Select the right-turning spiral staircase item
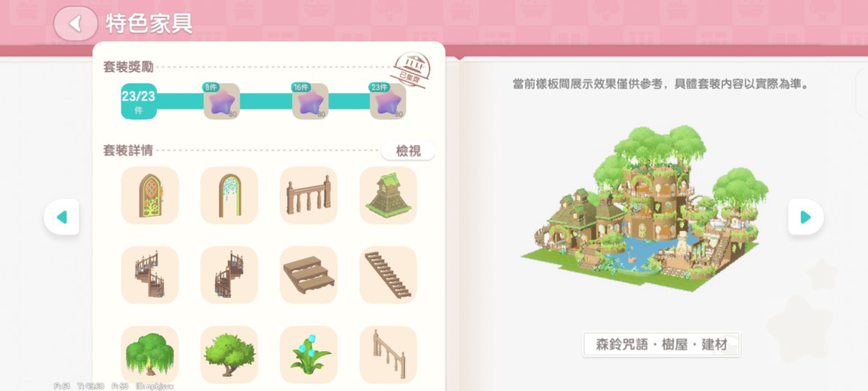868x391 pixels. click(x=229, y=275)
